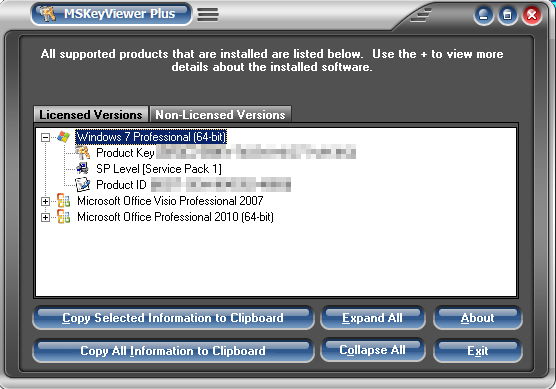Collapse the Windows 7 Professional tree node
The height and width of the screenshot is (389, 556).
(45, 137)
